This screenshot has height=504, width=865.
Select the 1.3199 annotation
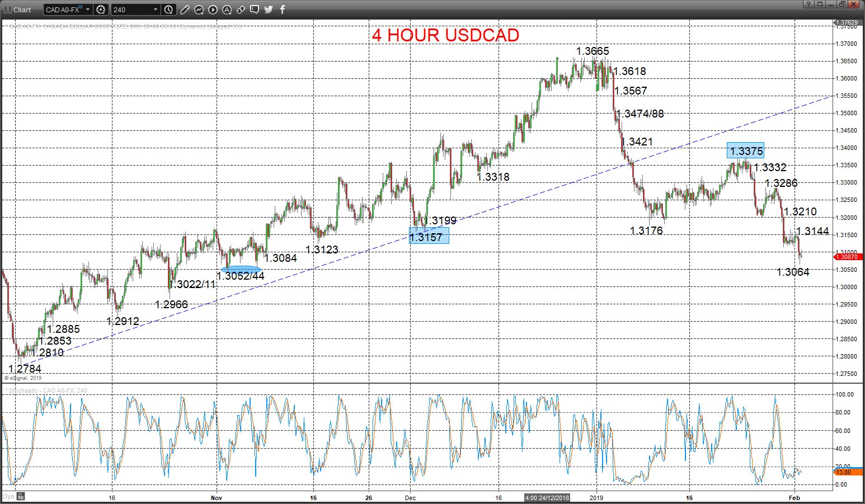pos(440,220)
